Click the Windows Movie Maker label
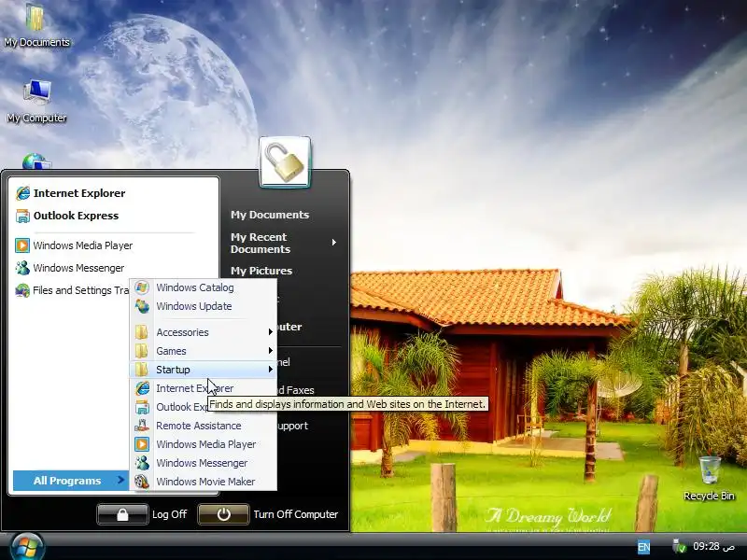This screenshot has width=747, height=560. 205,482
